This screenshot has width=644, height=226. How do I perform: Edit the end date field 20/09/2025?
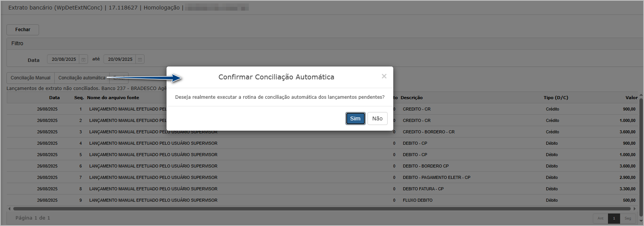click(120, 59)
